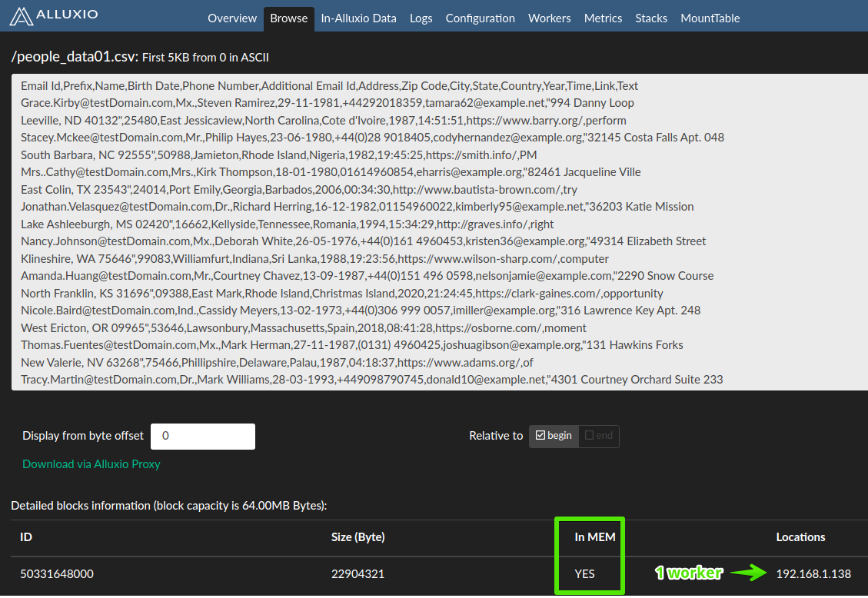Click the byte offset input field

click(203, 436)
